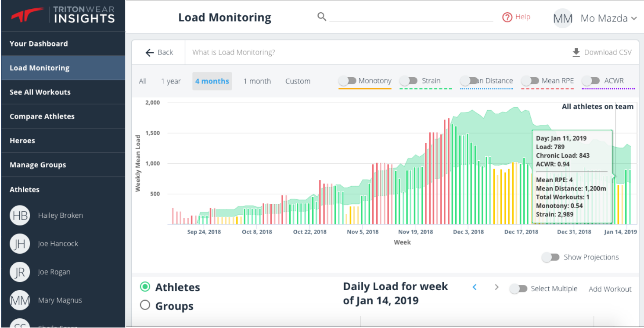Click in the search input field
This screenshot has height=328, width=644.
(x=411, y=16)
